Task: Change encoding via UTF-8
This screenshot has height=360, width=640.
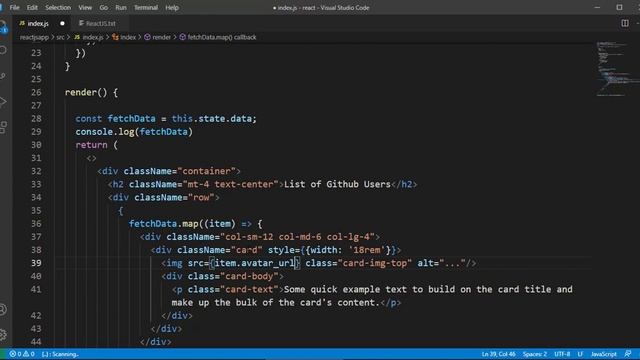Action: pyautogui.click(x=562, y=354)
